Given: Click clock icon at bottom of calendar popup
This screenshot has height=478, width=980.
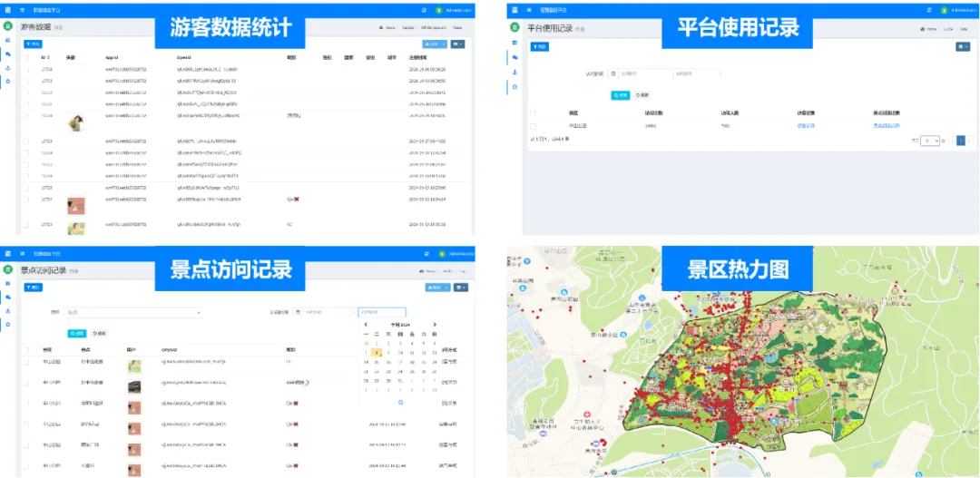Looking at the screenshot, I should point(400,401).
